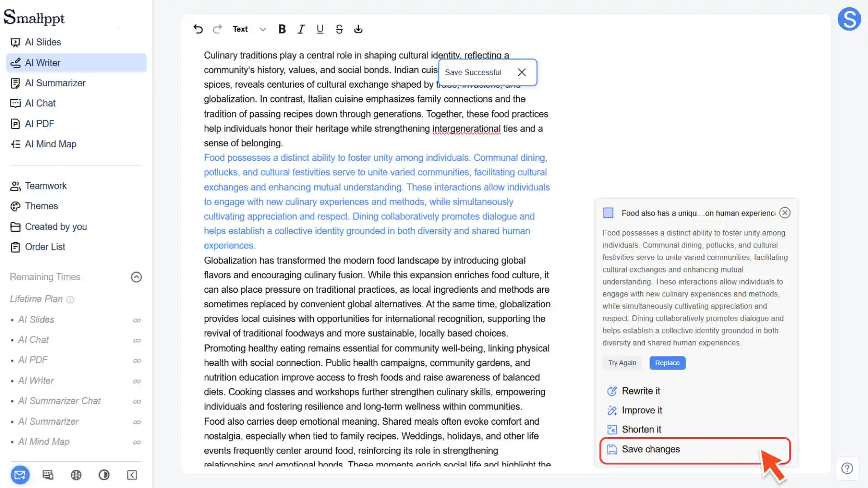Click the Themes palette icon

[x=15, y=206]
